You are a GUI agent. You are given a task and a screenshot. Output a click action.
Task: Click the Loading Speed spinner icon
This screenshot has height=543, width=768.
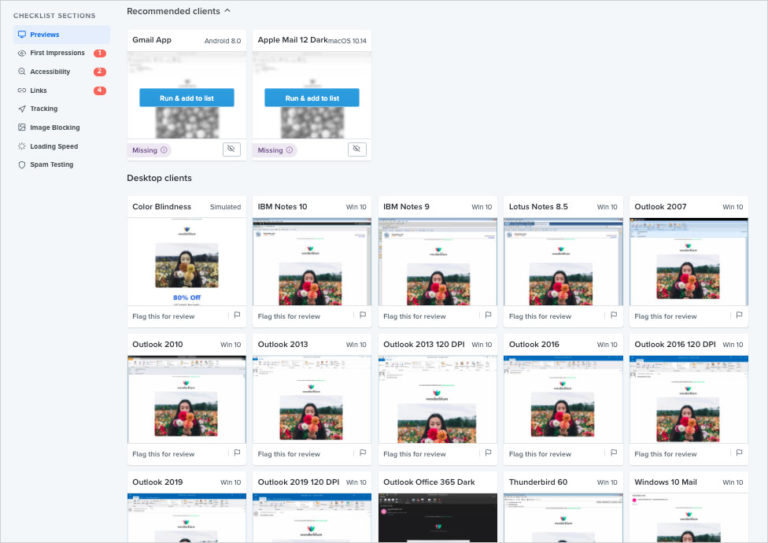point(22,146)
